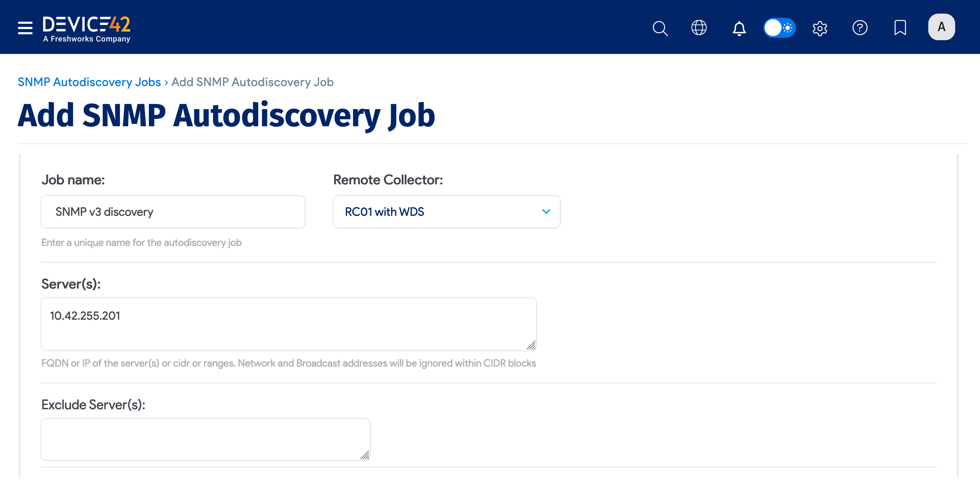Screen dimensions: 980x482
Task: Open the settings gear
Action: (820, 28)
